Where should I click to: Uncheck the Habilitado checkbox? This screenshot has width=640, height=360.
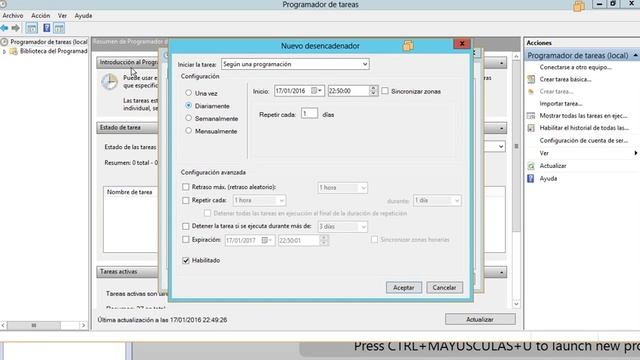[186, 260]
